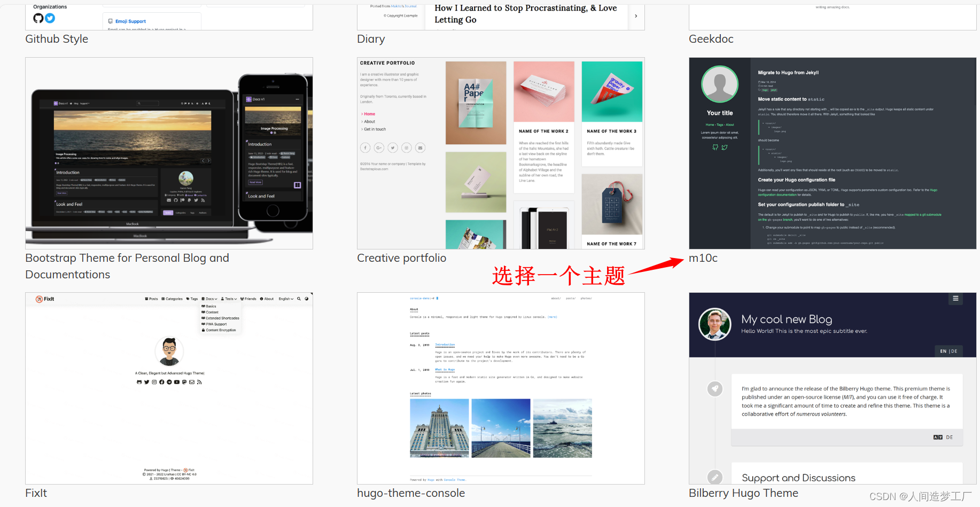Screen dimensions: 980x507
Task: Click FixIt logo in preview header
Action: point(45,299)
